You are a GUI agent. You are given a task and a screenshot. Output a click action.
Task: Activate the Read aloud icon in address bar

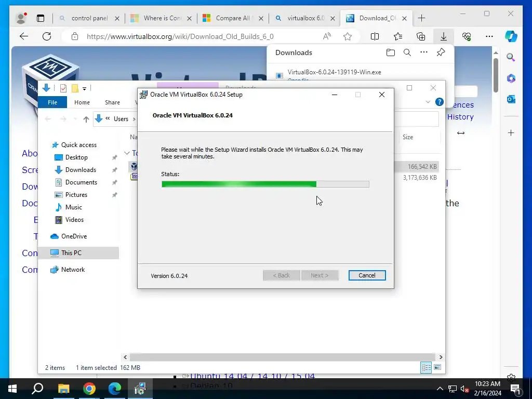point(327,36)
